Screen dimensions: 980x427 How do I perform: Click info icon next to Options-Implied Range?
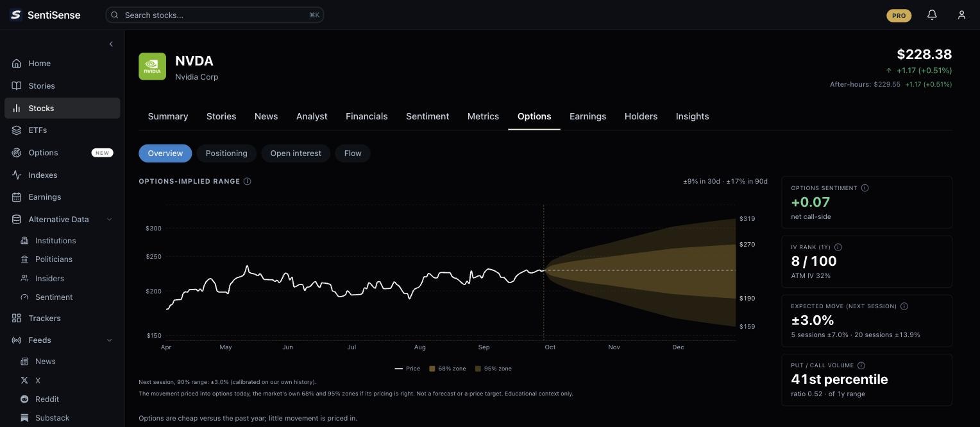coord(248,182)
